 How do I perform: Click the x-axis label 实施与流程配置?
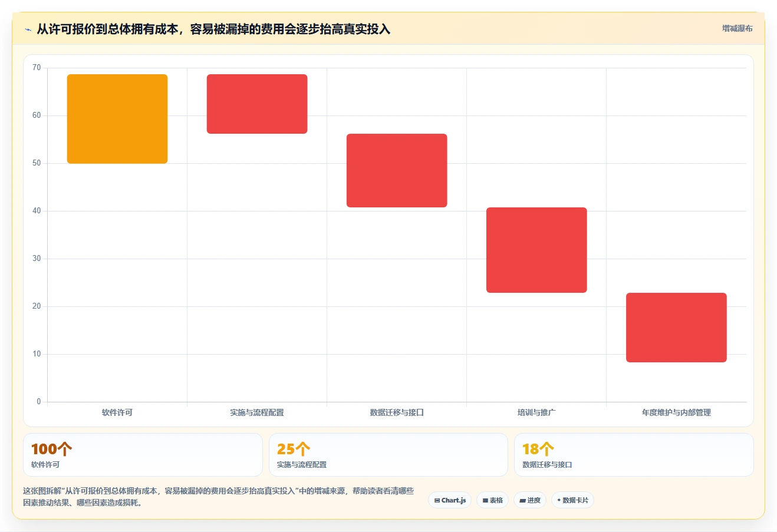pos(257,412)
